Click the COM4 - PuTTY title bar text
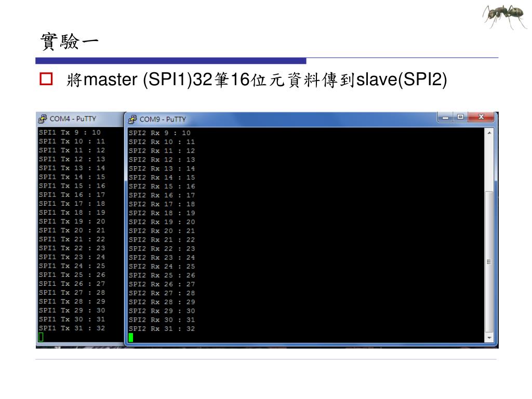Image resolution: width=532 pixels, height=399 pixels. point(73,119)
